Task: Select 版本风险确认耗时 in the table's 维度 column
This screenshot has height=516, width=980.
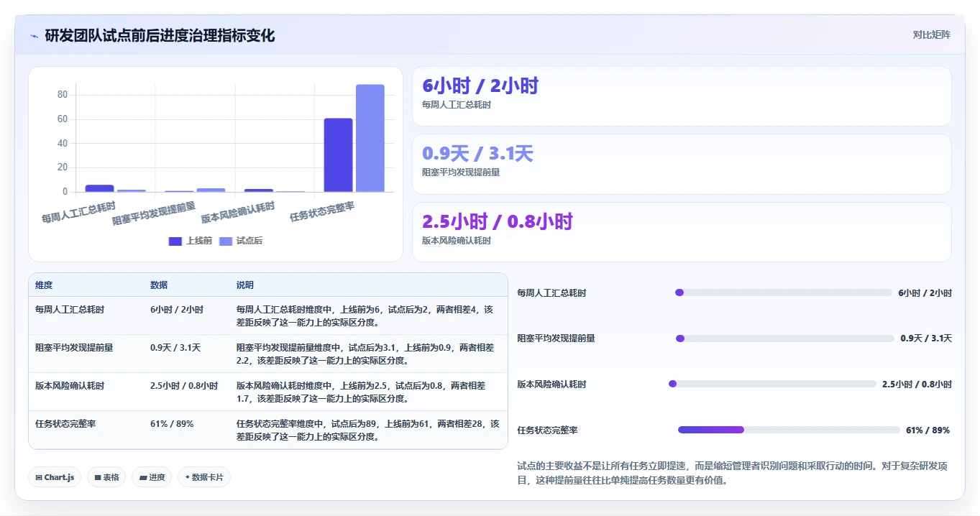Action: (70, 386)
